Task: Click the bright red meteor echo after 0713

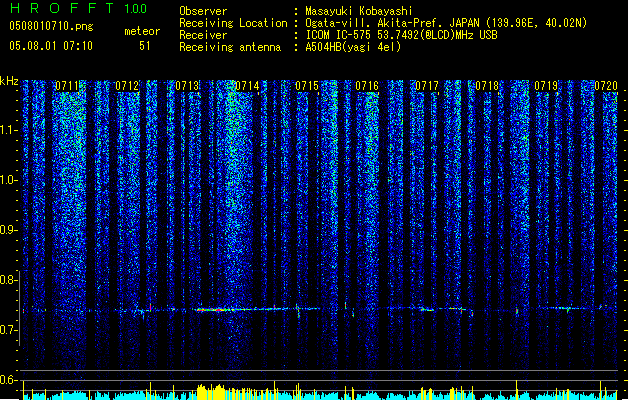Action: pyautogui.click(x=211, y=310)
